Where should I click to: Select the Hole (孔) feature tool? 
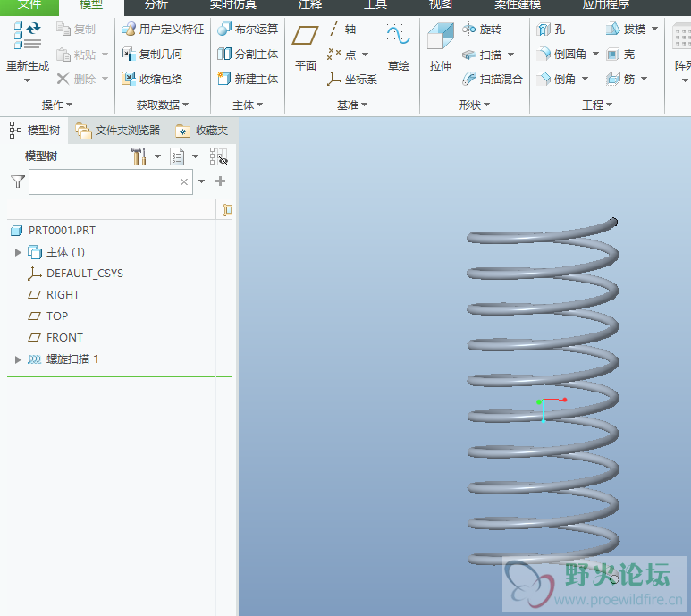551,30
